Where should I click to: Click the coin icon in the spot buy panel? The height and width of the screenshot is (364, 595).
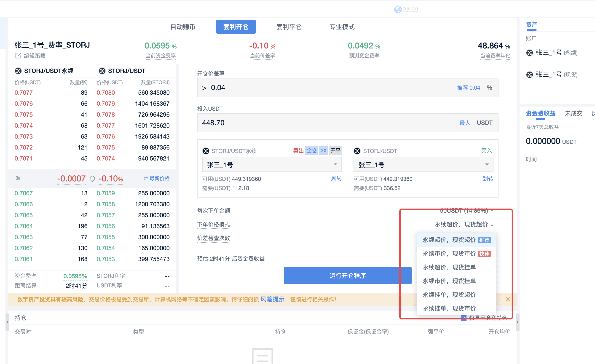tap(357, 151)
